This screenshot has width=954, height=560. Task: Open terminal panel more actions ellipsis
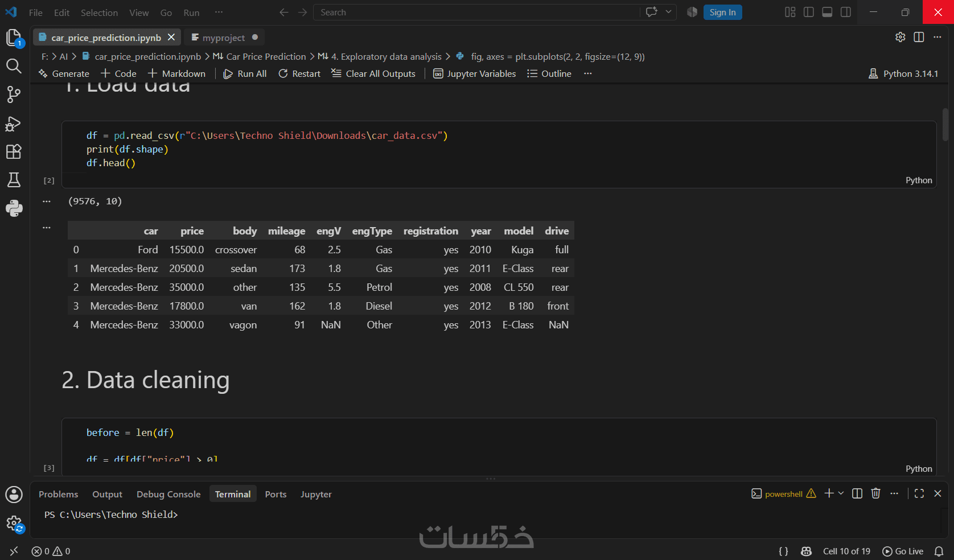tap(894, 493)
